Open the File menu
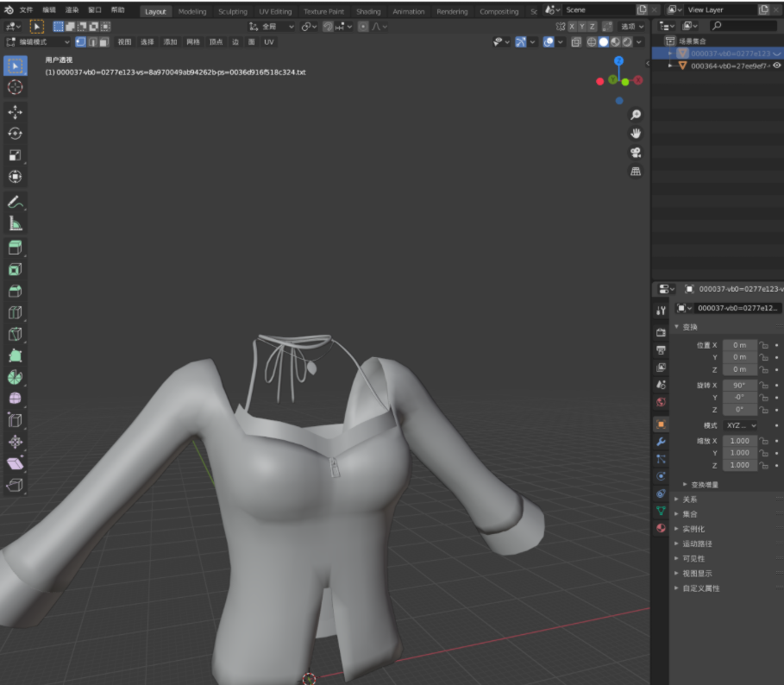This screenshot has width=784, height=685. pyautogui.click(x=26, y=10)
